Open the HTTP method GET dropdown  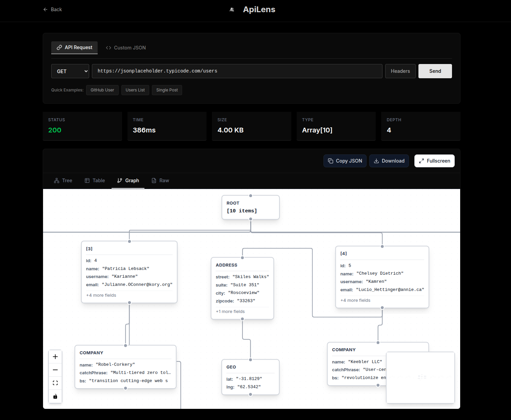(70, 71)
